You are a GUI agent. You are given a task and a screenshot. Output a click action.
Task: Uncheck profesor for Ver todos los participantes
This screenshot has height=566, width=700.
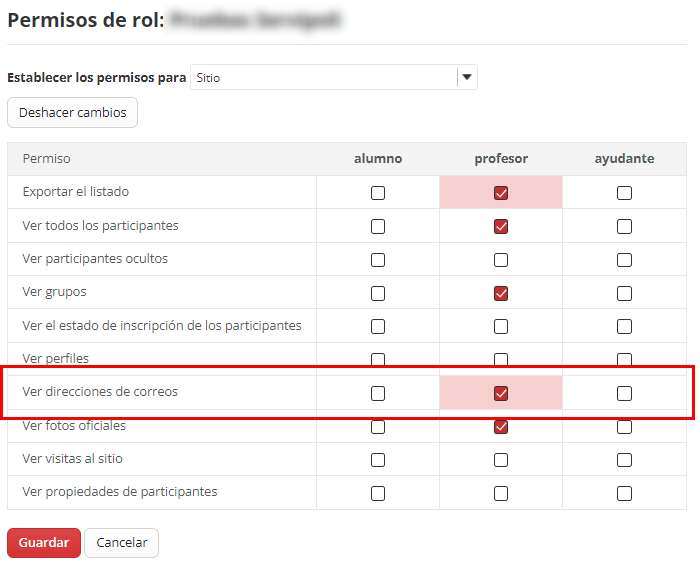[x=501, y=227]
